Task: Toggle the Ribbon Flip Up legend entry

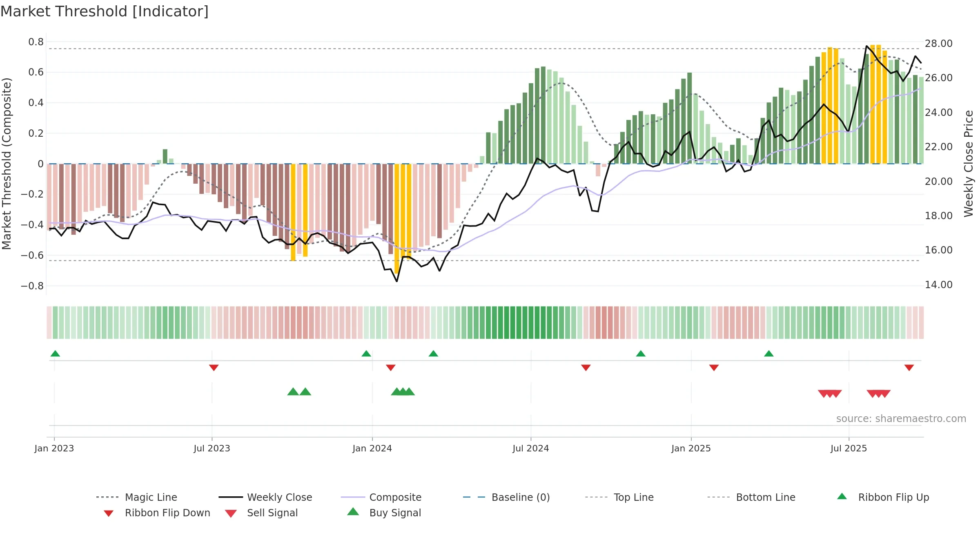Action: 883,497
